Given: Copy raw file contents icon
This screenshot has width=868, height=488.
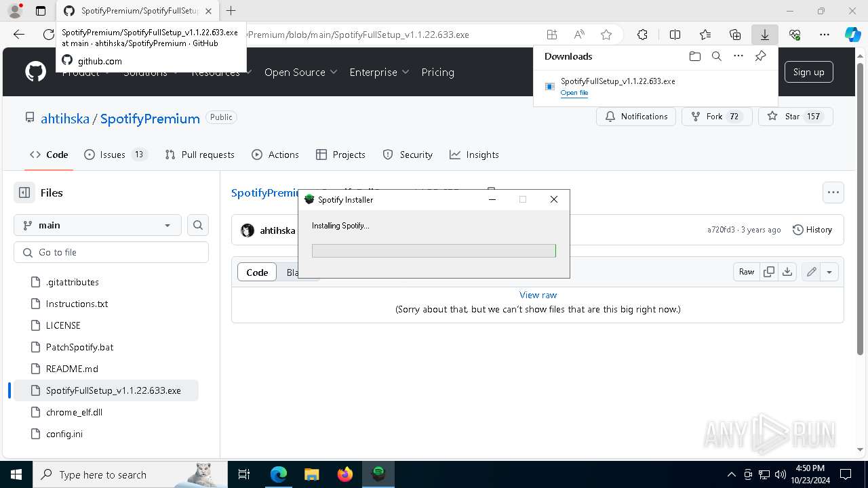Looking at the screenshot, I should pyautogui.click(x=769, y=272).
